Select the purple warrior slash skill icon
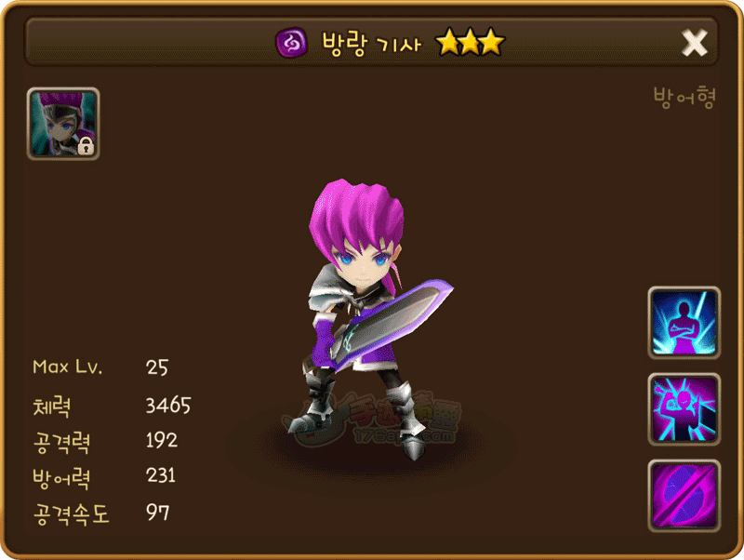744x560 pixels. click(x=684, y=409)
